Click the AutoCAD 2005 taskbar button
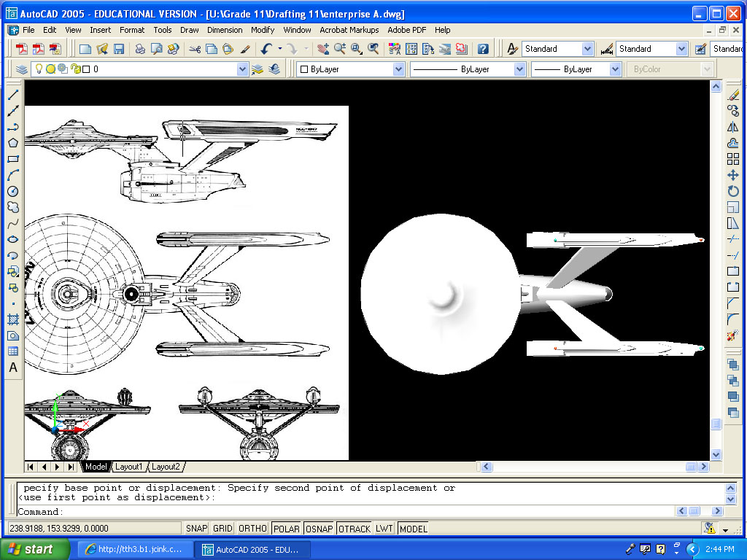 252,550
